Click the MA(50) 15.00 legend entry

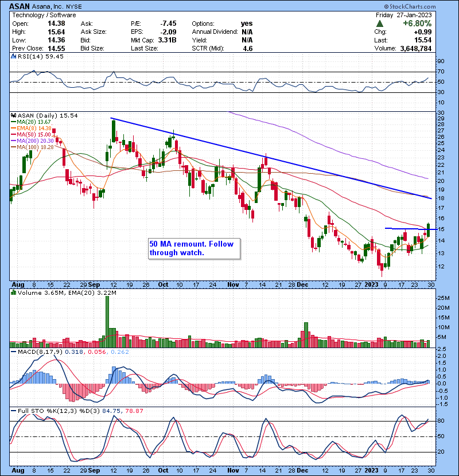point(32,134)
